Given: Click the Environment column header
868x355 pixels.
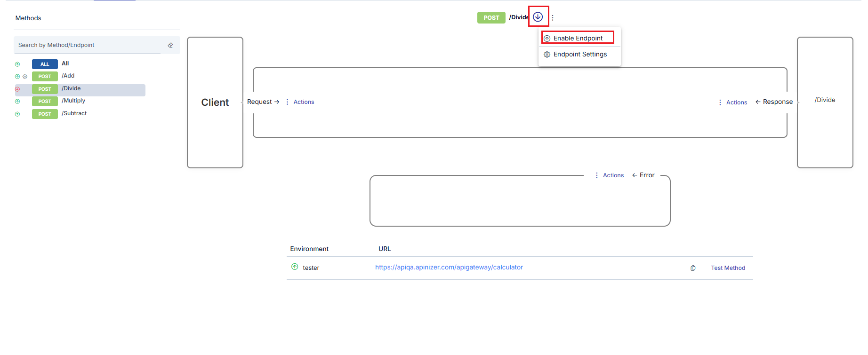Looking at the screenshot, I should click(309, 249).
